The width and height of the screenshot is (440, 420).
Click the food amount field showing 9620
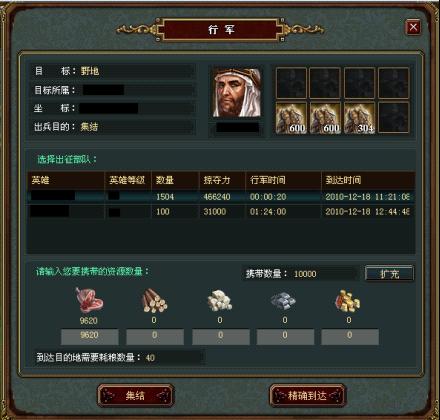click(x=90, y=337)
